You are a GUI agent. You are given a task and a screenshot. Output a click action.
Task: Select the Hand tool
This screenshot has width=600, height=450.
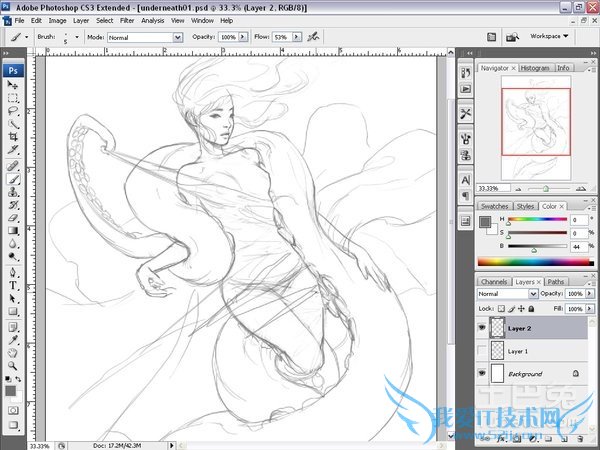(14, 351)
